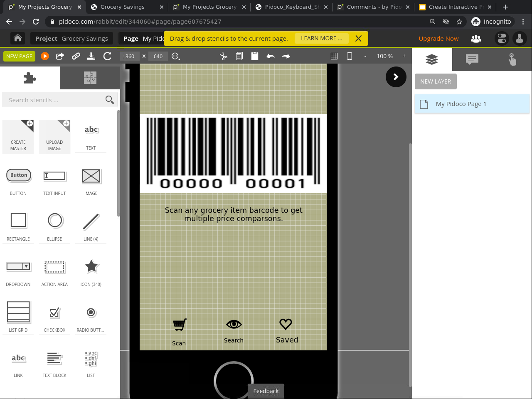
Task: Click the round right-arrow button
Action: coord(396,77)
